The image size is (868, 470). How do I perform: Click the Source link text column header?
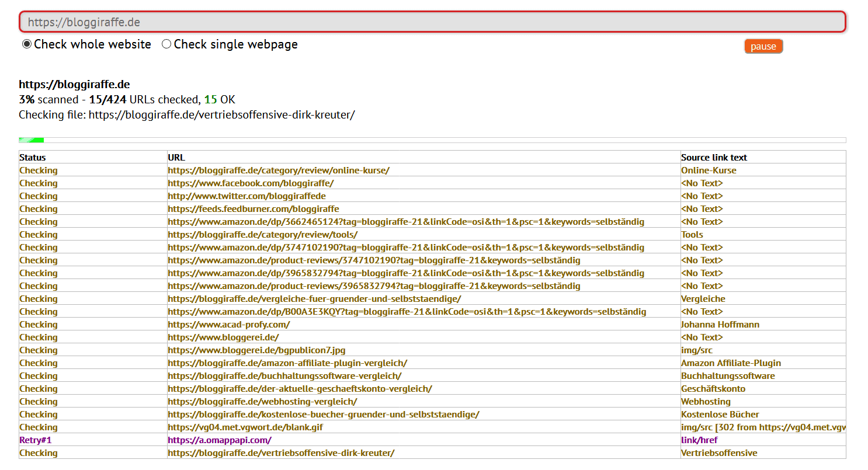[714, 158]
